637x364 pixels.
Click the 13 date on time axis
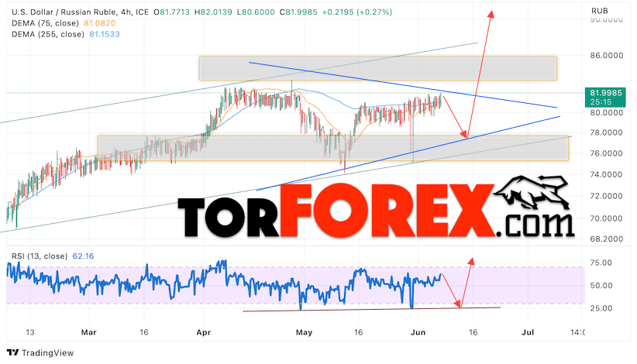[x=30, y=332]
